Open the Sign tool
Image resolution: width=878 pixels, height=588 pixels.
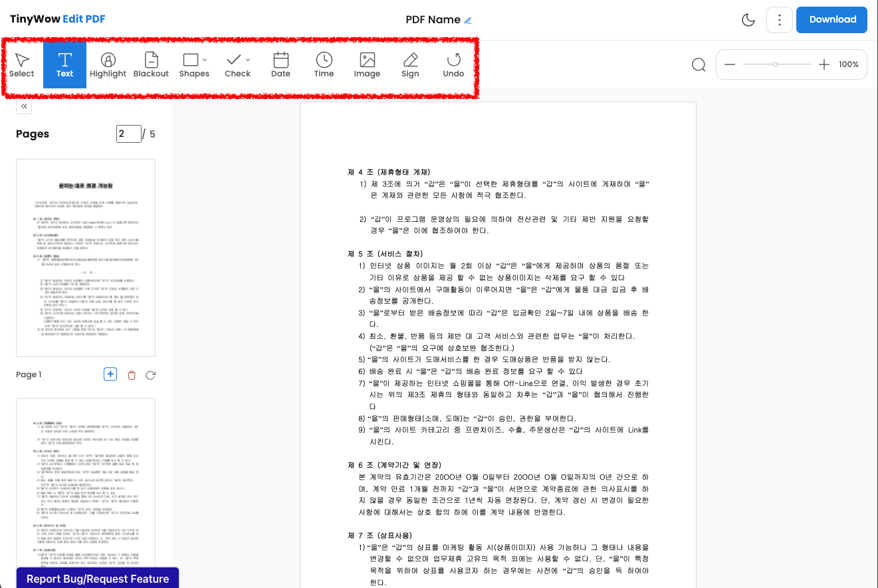(410, 64)
